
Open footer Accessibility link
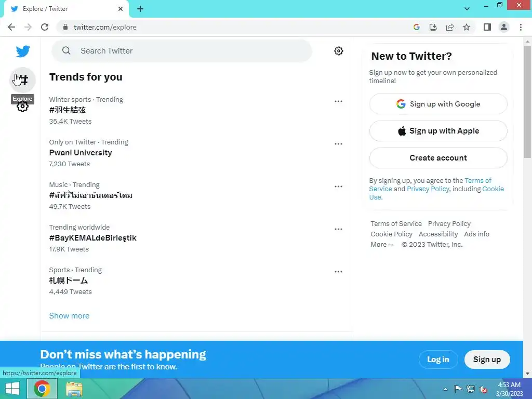[438, 234]
